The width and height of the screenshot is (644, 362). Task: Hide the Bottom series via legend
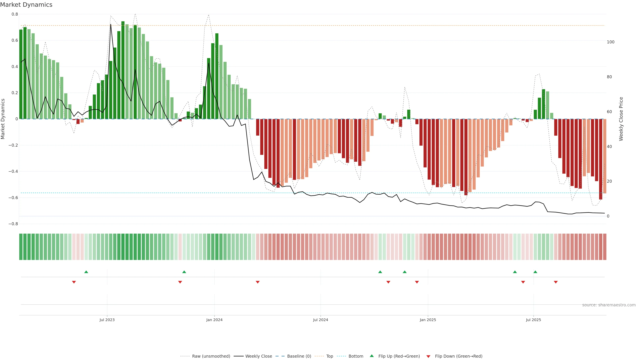[x=356, y=356]
